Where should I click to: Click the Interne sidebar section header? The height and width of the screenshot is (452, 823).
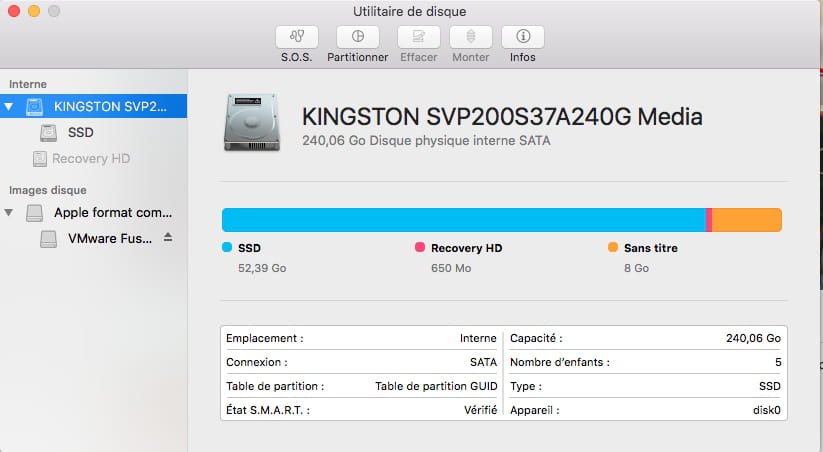pos(28,85)
